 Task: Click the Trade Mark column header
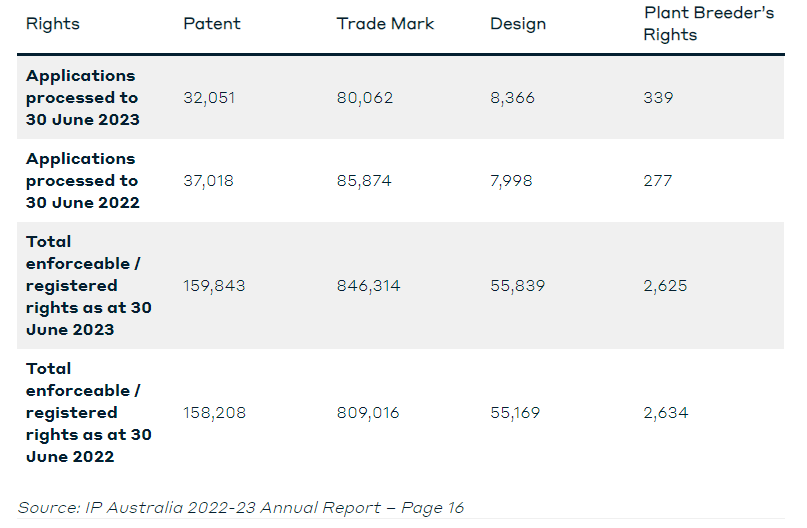[385, 24]
